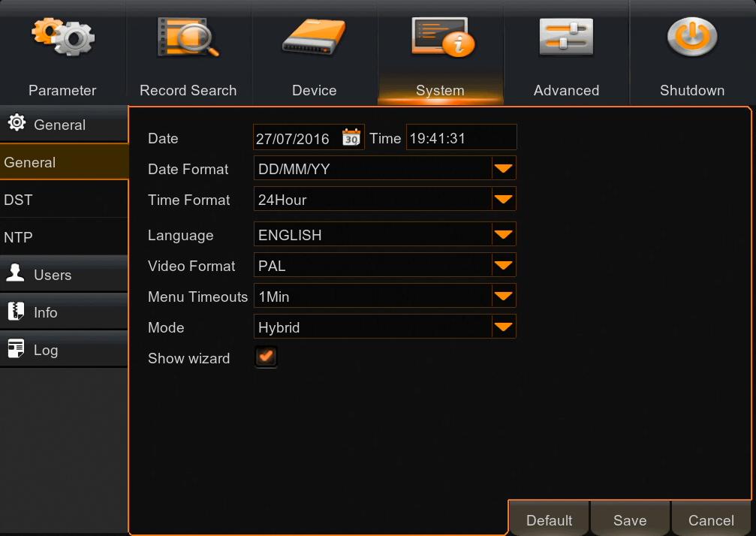The width and height of the screenshot is (756, 536).
Task: Uncheck the Show wizard checkbox
Action: tap(266, 357)
